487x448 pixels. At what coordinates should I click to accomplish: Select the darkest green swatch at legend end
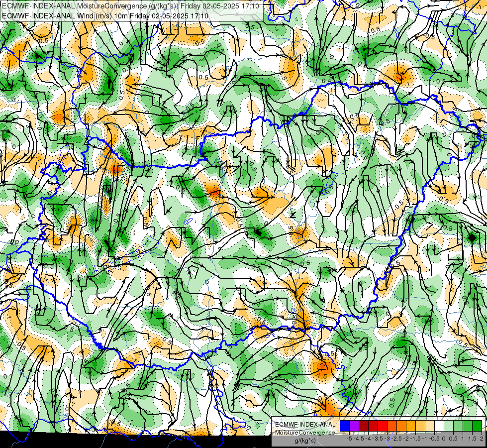pos(477,426)
